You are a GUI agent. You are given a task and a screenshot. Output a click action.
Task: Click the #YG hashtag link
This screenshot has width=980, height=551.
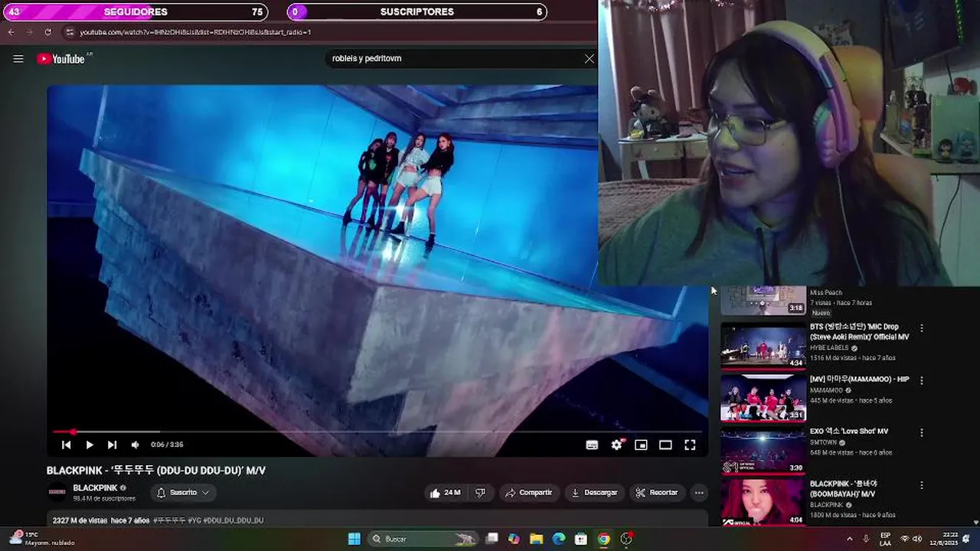194,520
